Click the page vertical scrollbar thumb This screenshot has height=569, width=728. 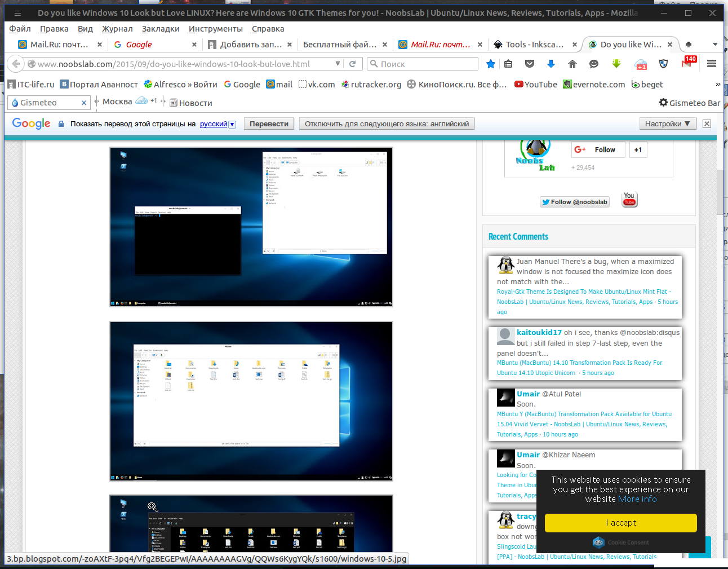click(720, 192)
